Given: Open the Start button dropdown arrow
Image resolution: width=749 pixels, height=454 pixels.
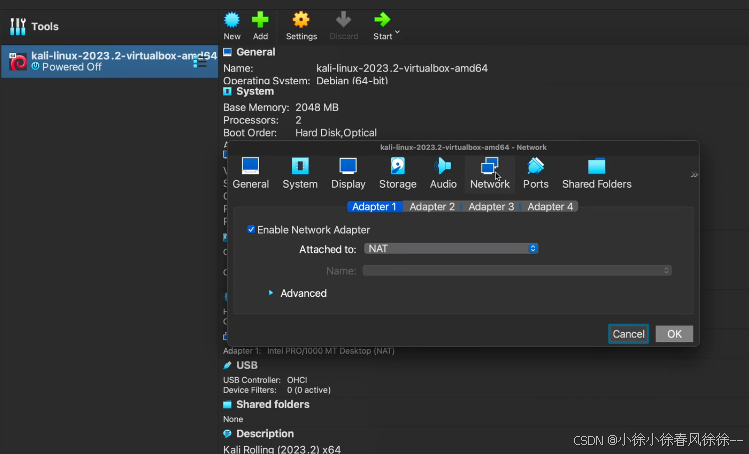Looking at the screenshot, I should click(x=397, y=32).
